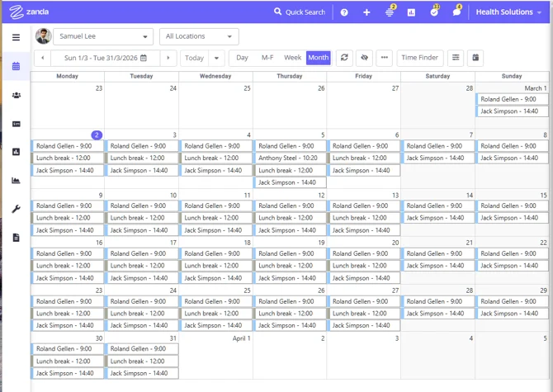Refresh the calendar view

344,58
